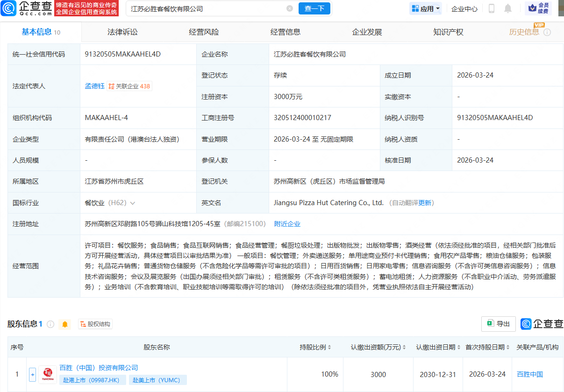Expand the 应用 dropdown menu
Viewport: 564px width, 392px height.
point(425,8)
